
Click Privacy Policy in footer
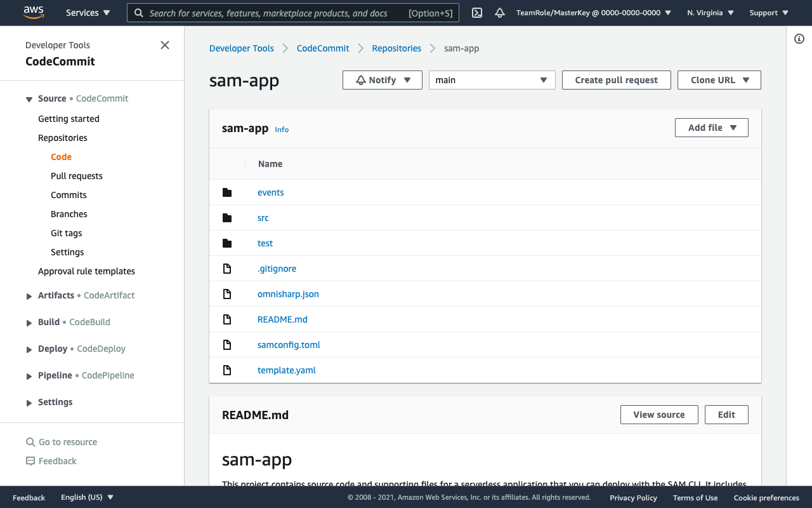(x=633, y=498)
